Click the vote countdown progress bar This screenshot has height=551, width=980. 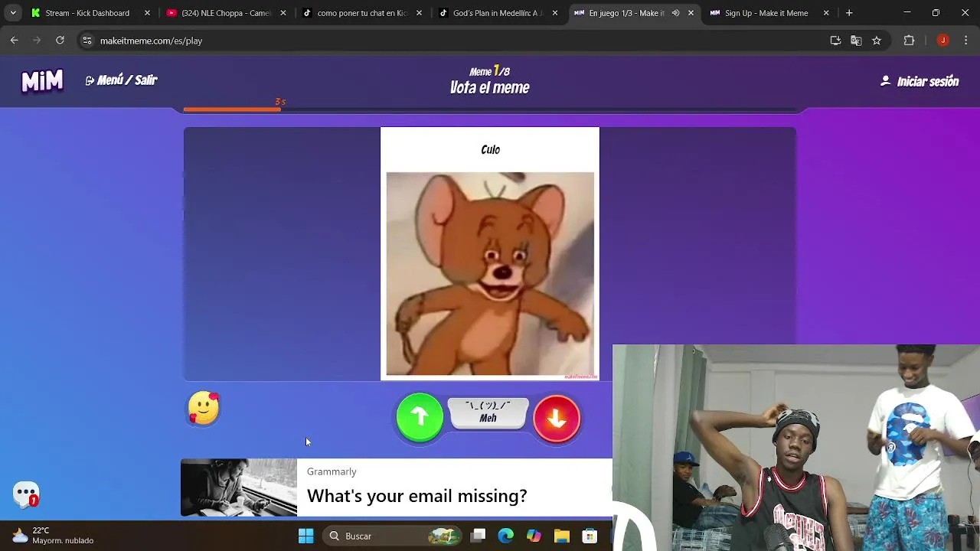pyautogui.click(x=490, y=109)
